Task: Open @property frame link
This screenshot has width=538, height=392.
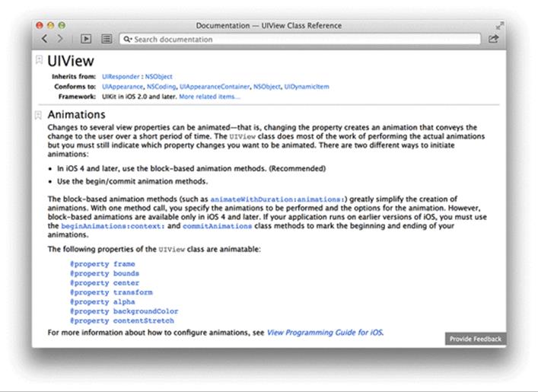Action: (103, 263)
